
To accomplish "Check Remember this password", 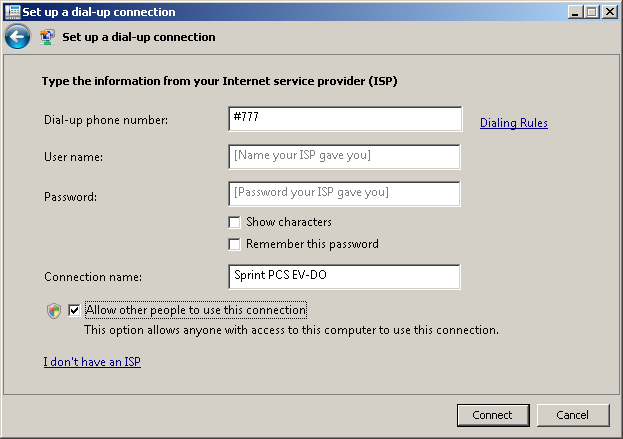I will (234, 244).
